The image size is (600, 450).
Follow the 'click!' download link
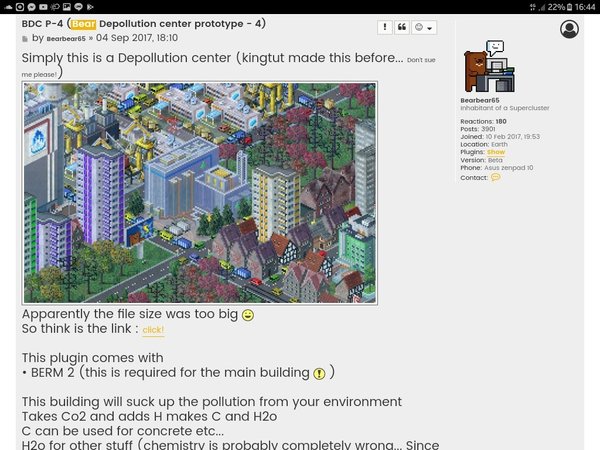(x=153, y=330)
